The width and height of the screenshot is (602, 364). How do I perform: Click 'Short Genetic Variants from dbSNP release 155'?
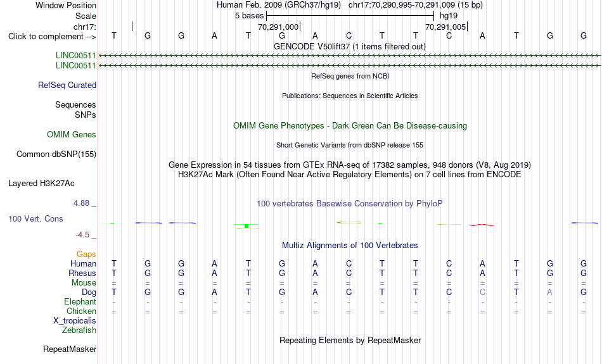point(350,145)
